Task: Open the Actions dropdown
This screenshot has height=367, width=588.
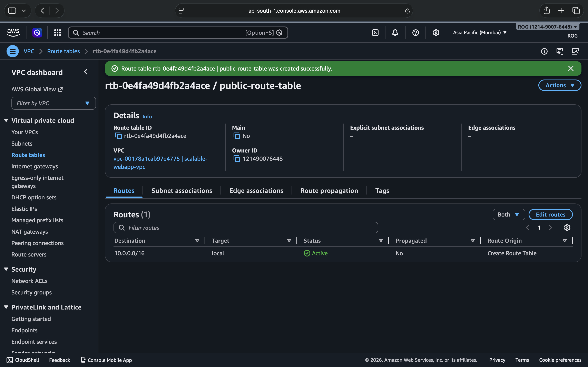Action: pos(560,85)
